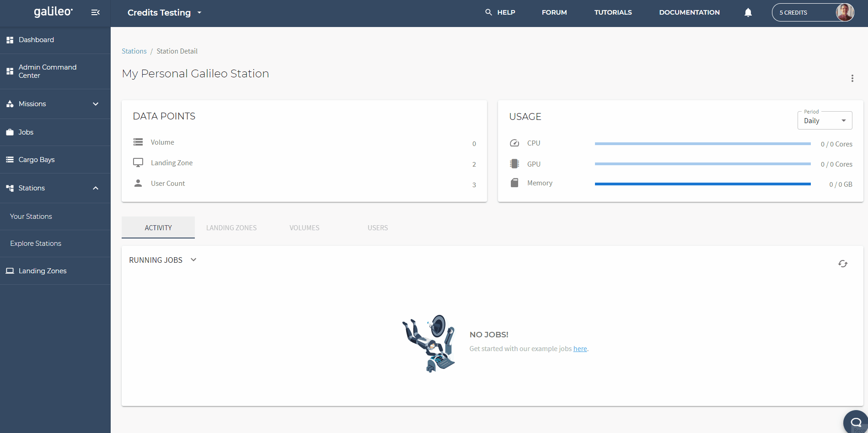
Task: Click the Admin Command Center icon
Action: [x=10, y=71]
